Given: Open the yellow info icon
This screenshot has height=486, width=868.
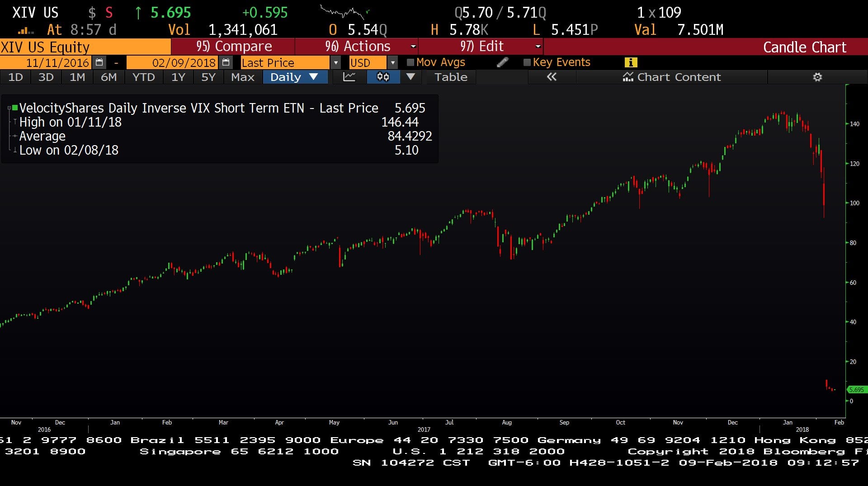Looking at the screenshot, I should coord(630,62).
